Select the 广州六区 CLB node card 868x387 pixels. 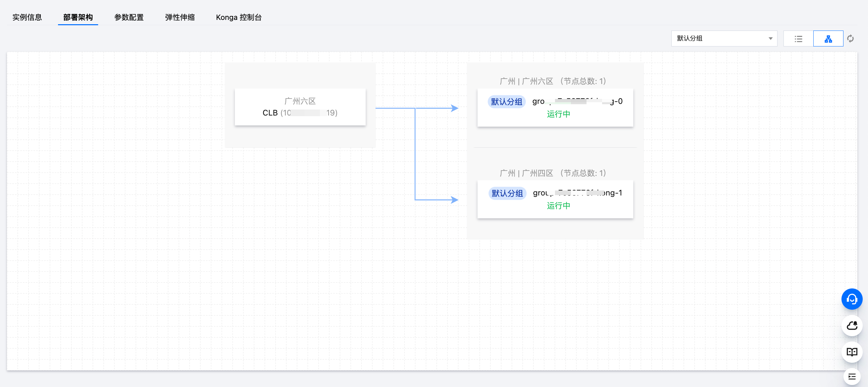coord(300,107)
